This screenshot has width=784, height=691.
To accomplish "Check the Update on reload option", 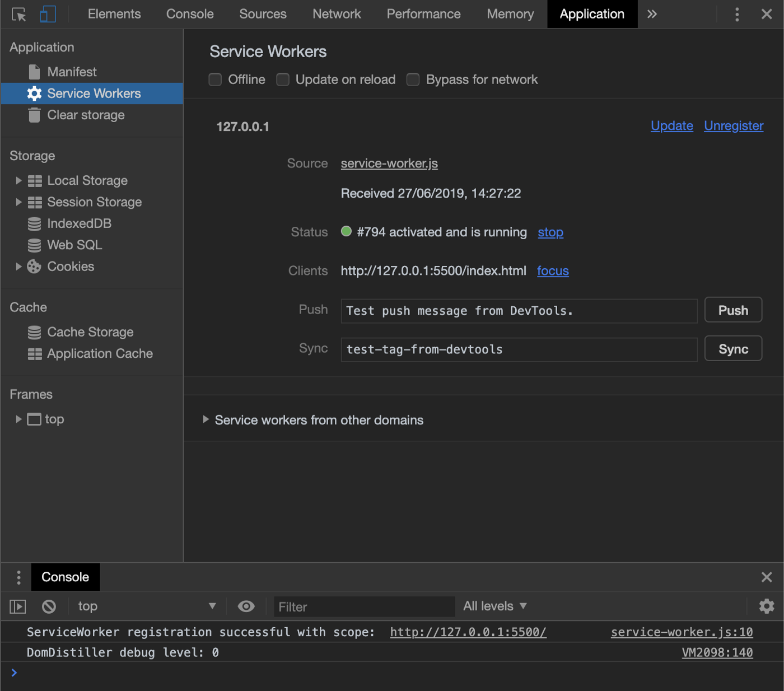I will pos(283,80).
